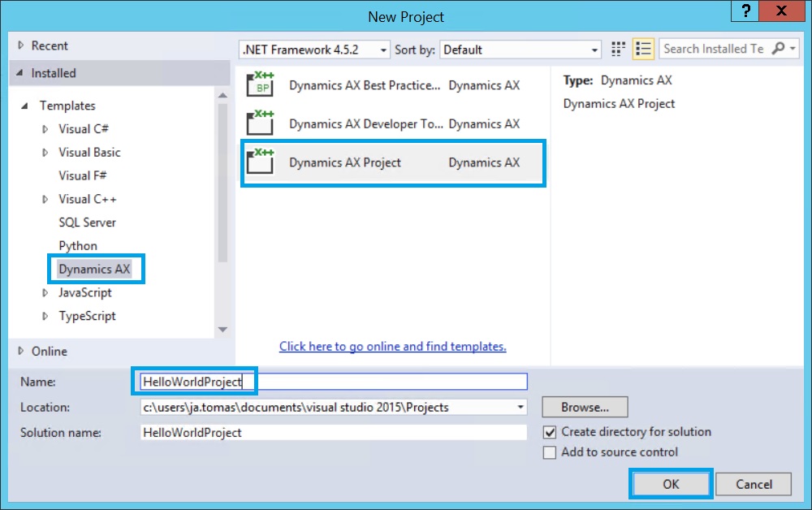Click the Solution name input field
Image resolution: width=812 pixels, height=510 pixels.
[334, 432]
